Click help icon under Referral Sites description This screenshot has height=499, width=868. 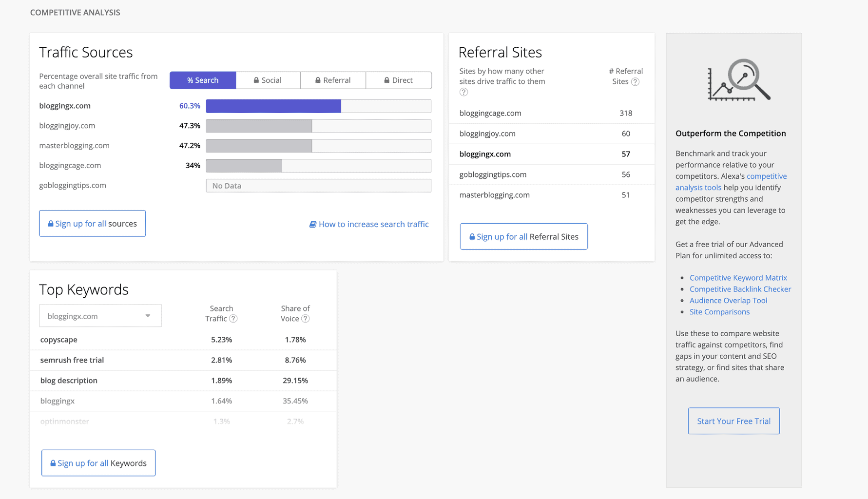(x=463, y=92)
